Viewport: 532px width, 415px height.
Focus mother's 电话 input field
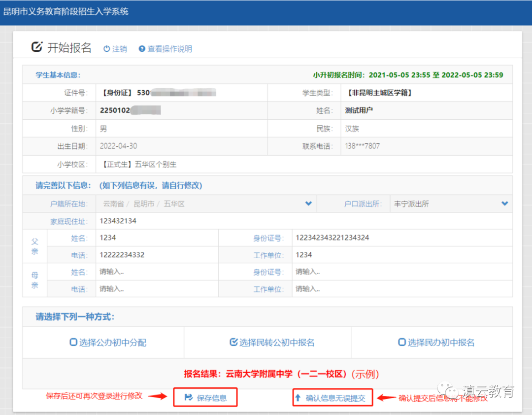(x=157, y=289)
